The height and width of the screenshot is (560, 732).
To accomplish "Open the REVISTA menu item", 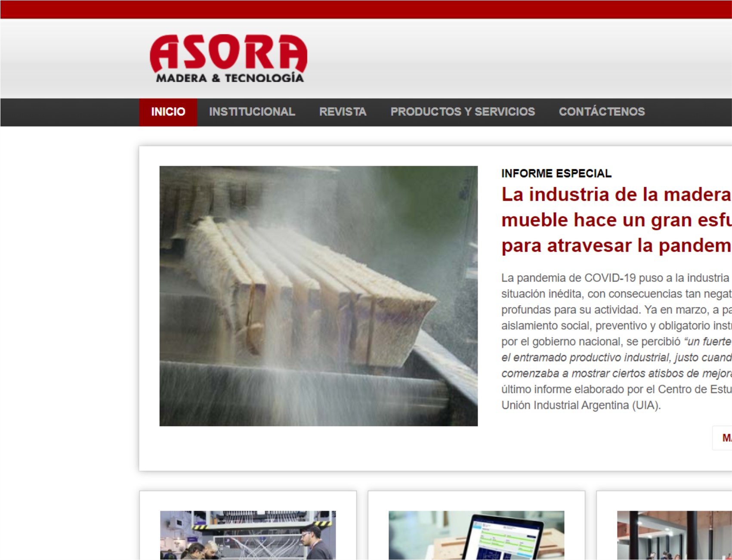I will (343, 112).
